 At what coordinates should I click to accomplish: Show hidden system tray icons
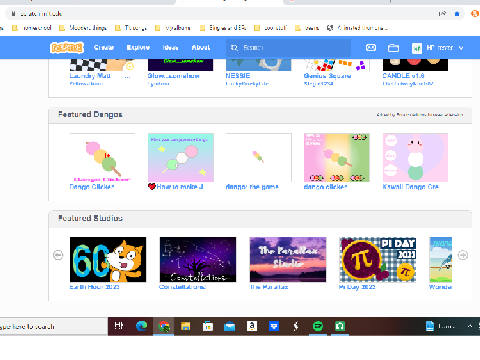pos(470,326)
